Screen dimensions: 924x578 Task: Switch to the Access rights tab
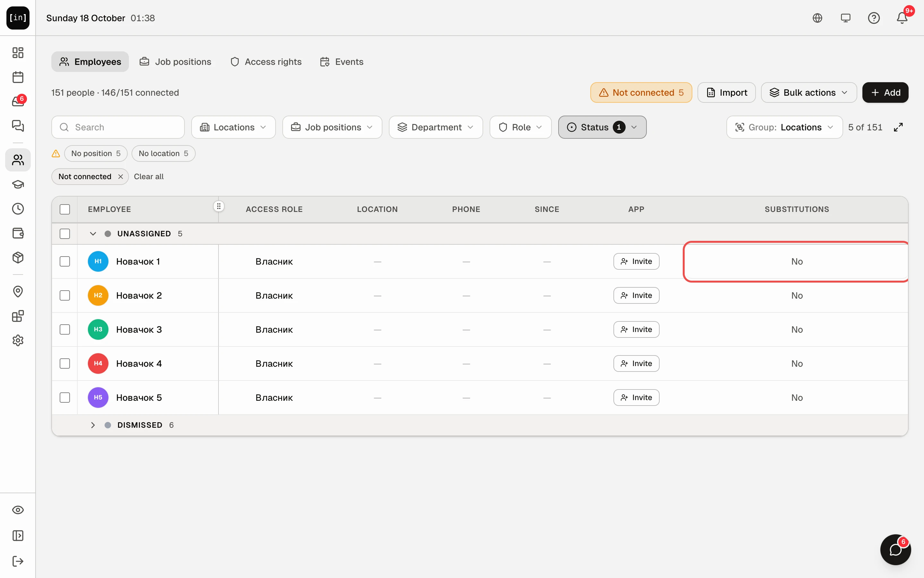266,62
